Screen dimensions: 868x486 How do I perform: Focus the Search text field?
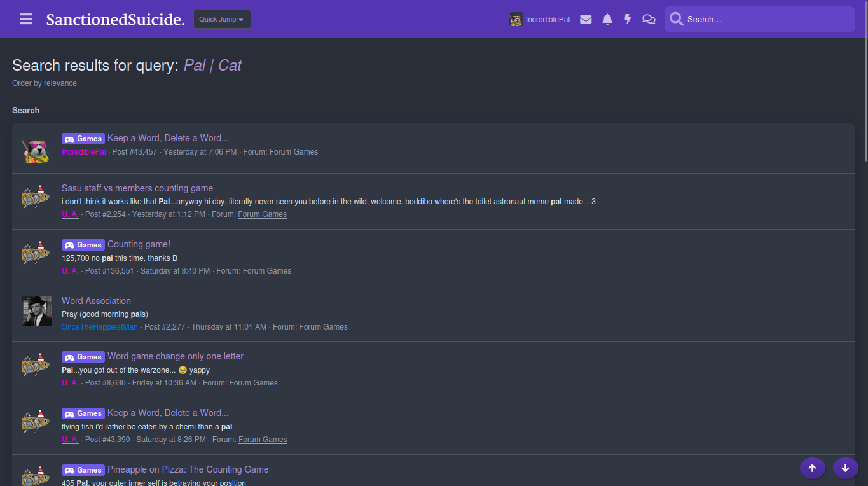click(766, 19)
